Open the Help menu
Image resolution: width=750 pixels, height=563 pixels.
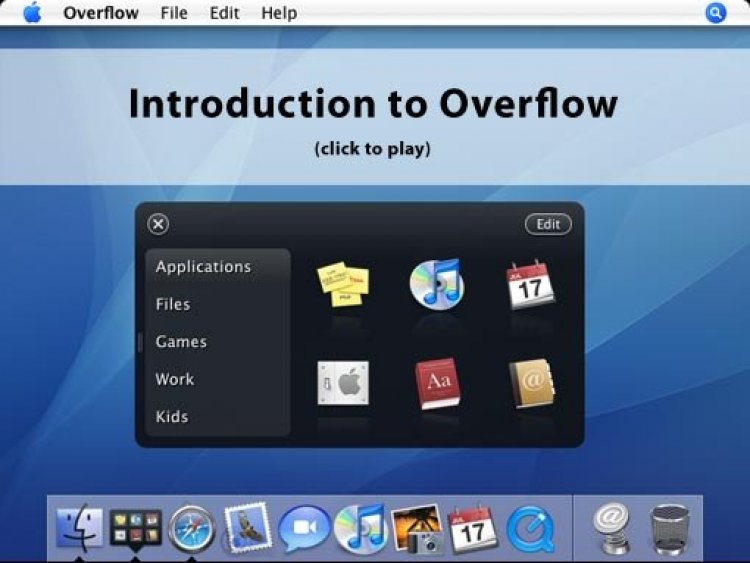pyautogui.click(x=279, y=13)
